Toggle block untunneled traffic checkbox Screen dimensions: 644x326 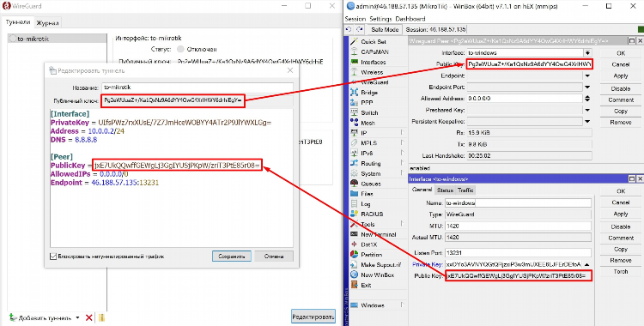point(53,257)
